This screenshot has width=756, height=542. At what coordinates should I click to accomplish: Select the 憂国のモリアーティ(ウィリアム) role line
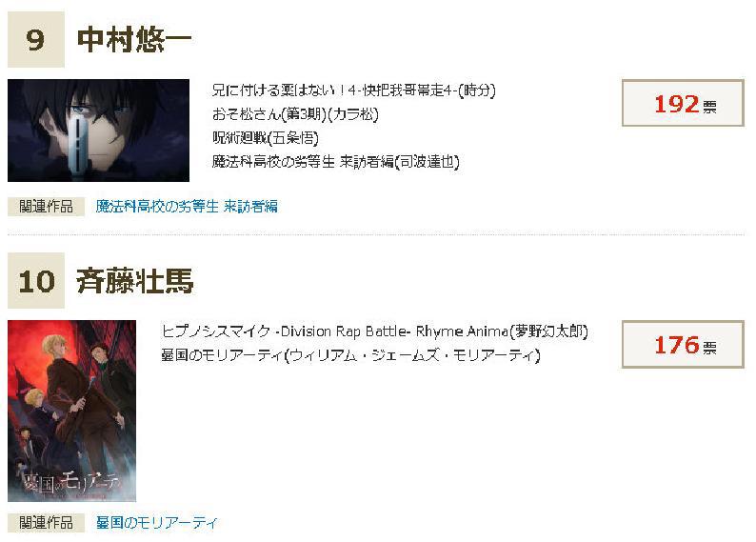tap(350, 355)
